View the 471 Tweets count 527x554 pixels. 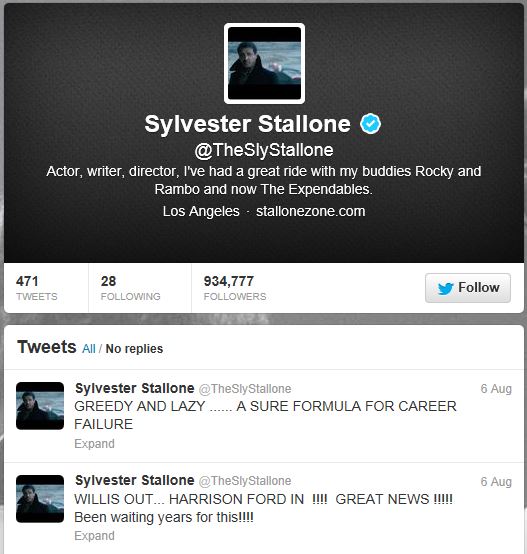[36, 288]
